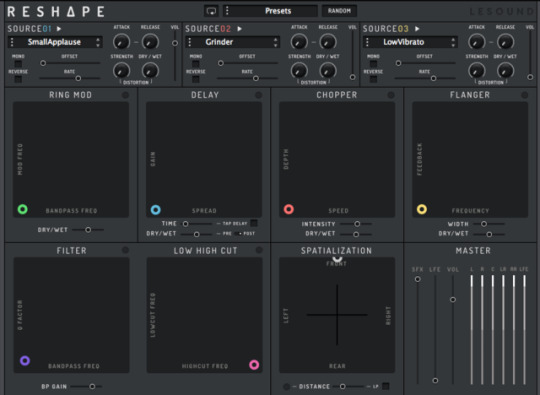Click Source 01 distortion Strength knob
Screen dimensions: 540x395
pyautogui.click(x=122, y=71)
